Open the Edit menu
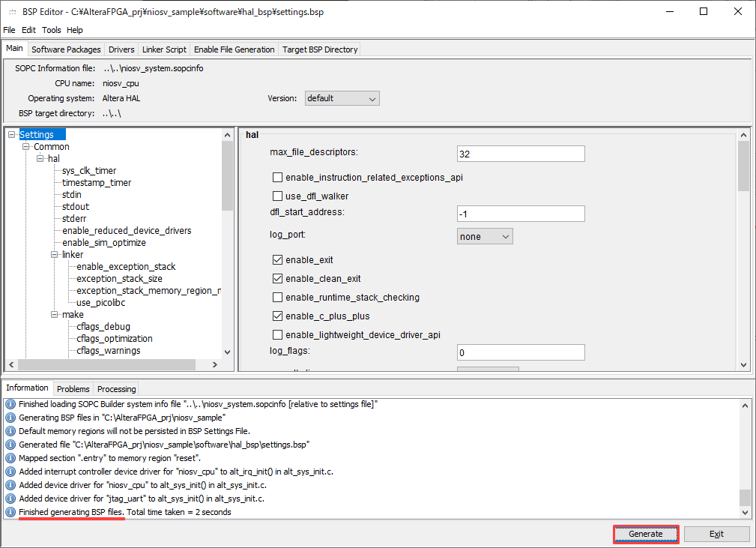Viewport: 756px width, 548px height. pos(28,30)
